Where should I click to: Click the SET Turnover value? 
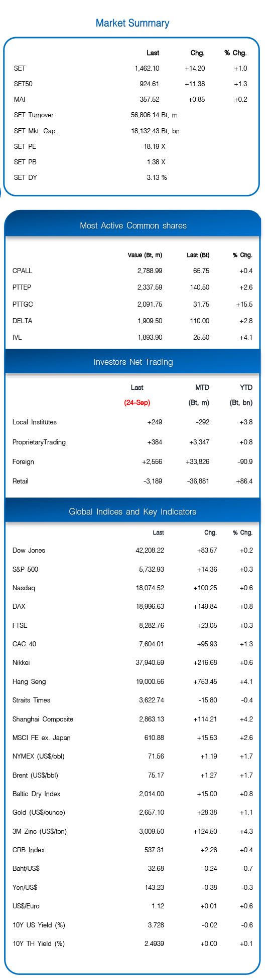(x=154, y=115)
